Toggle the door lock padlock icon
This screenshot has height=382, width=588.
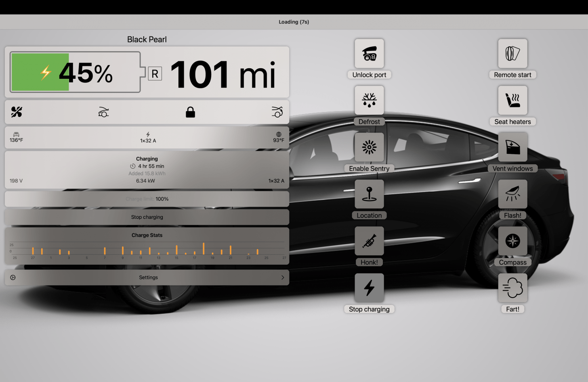coord(190,112)
